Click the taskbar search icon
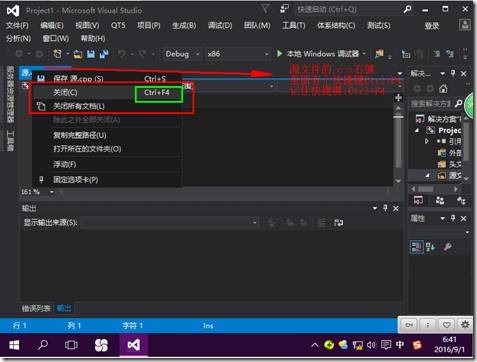 click(x=43, y=345)
